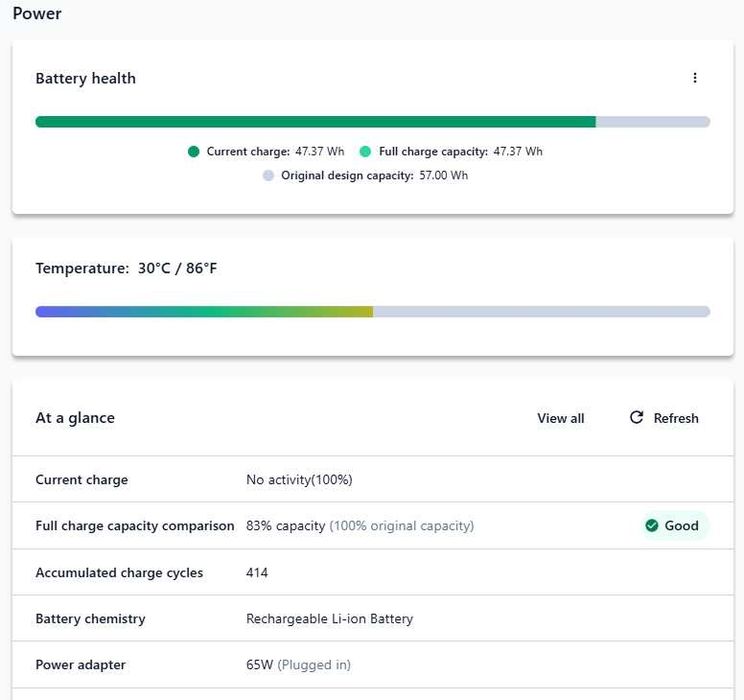Image resolution: width=744 pixels, height=700 pixels.
Task: Open the Battery health three-dot menu
Action: tap(695, 78)
